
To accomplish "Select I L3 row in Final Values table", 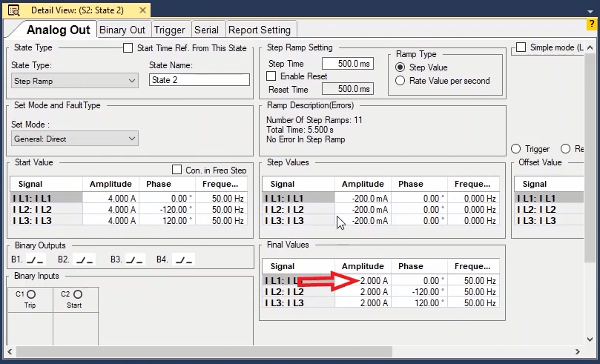I will pos(298,302).
